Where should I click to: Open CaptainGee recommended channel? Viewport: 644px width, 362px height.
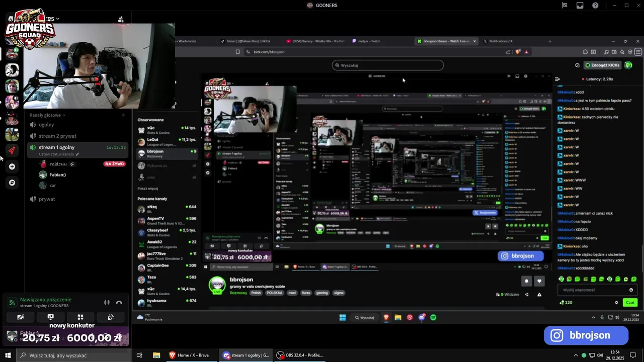coord(167,267)
